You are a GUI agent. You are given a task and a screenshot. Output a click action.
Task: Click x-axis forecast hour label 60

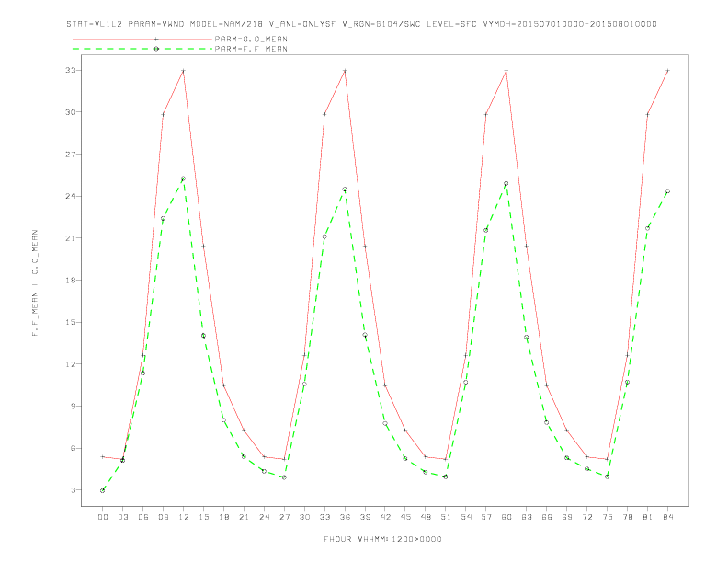[x=506, y=517]
